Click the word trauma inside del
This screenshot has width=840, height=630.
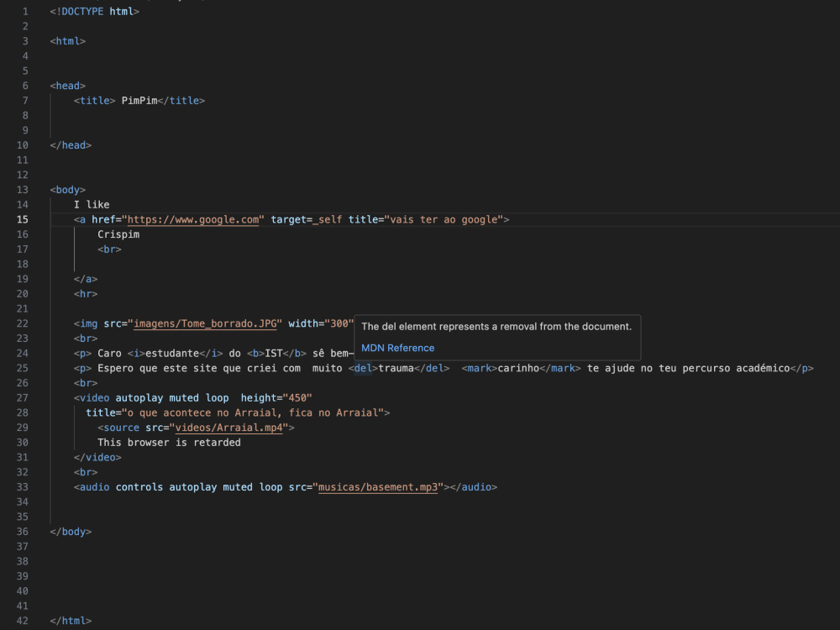click(396, 368)
